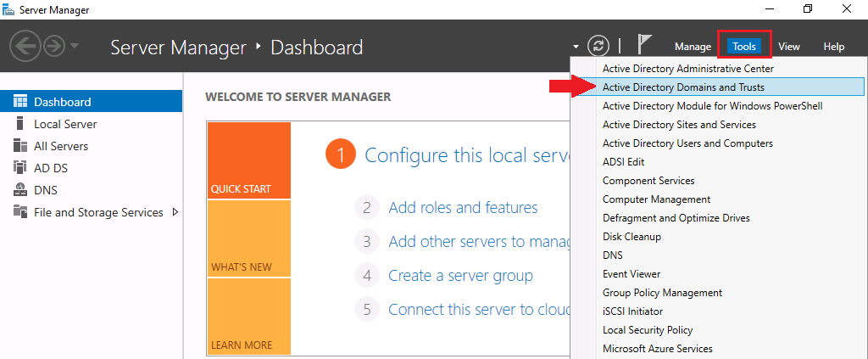868x359 pixels.
Task: Open the View menu
Action: 789,47
